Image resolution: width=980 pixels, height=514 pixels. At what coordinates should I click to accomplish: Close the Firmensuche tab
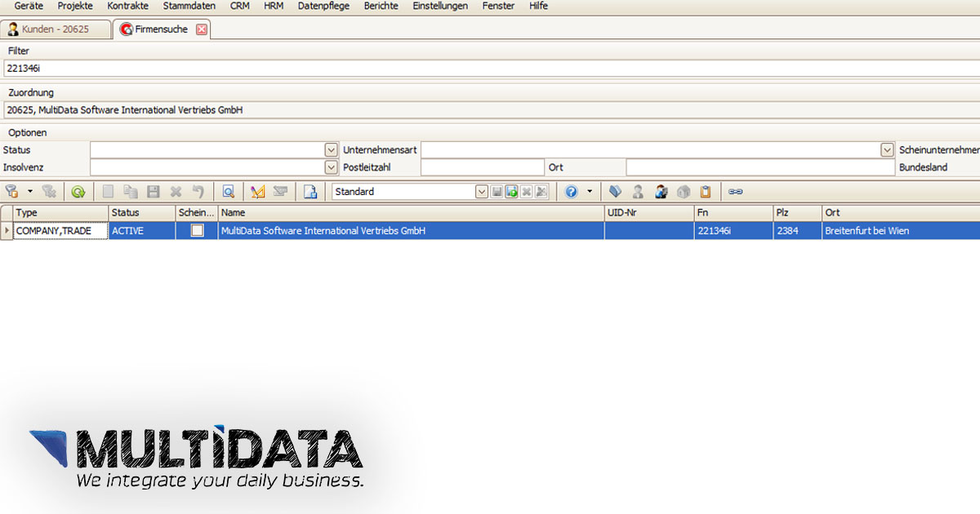[x=201, y=29]
